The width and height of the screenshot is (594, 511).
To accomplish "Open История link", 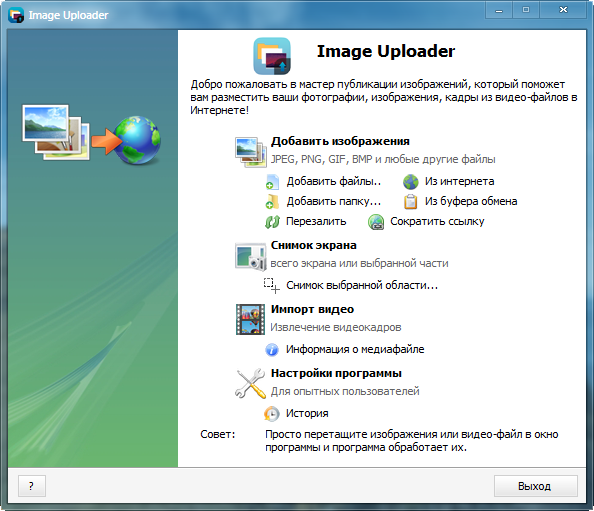I will [307, 413].
